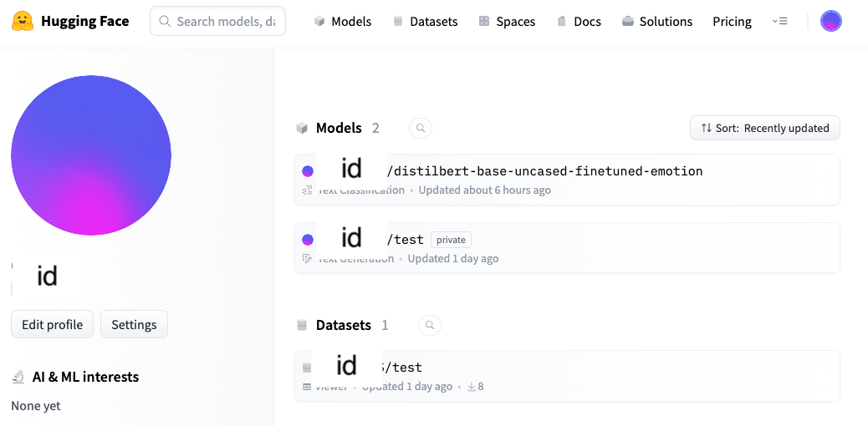Click the AI & ML interests heading
Image resolution: width=868 pixels, height=426 pixels.
pos(86,378)
